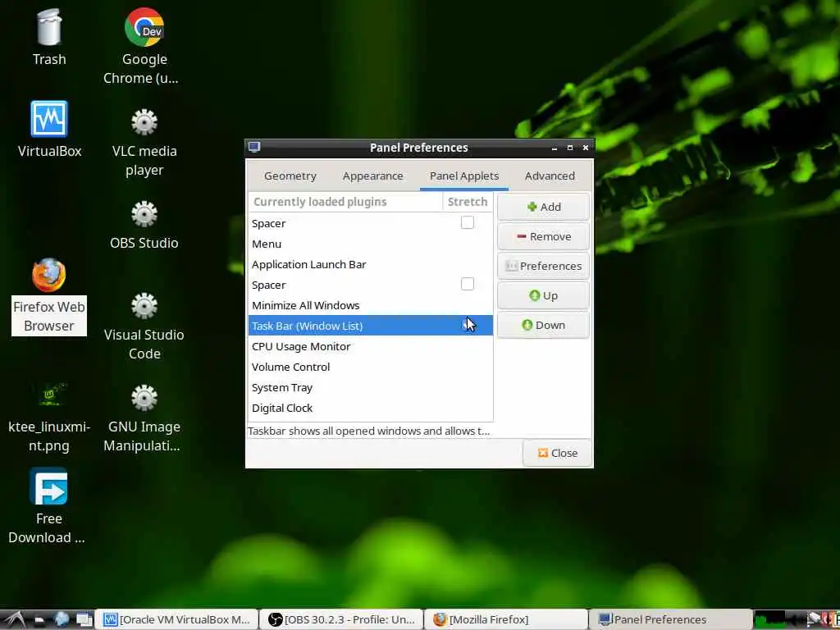Click the Minimize All Windows panel icon

tap(84, 620)
